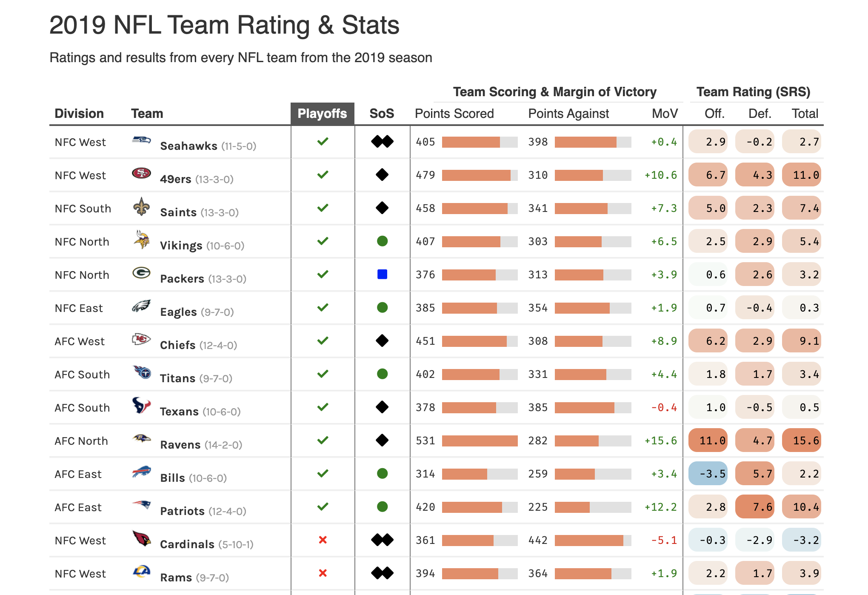Viewport: 868px width, 595px height.
Task: Click the 49ers team logo
Action: [141, 173]
